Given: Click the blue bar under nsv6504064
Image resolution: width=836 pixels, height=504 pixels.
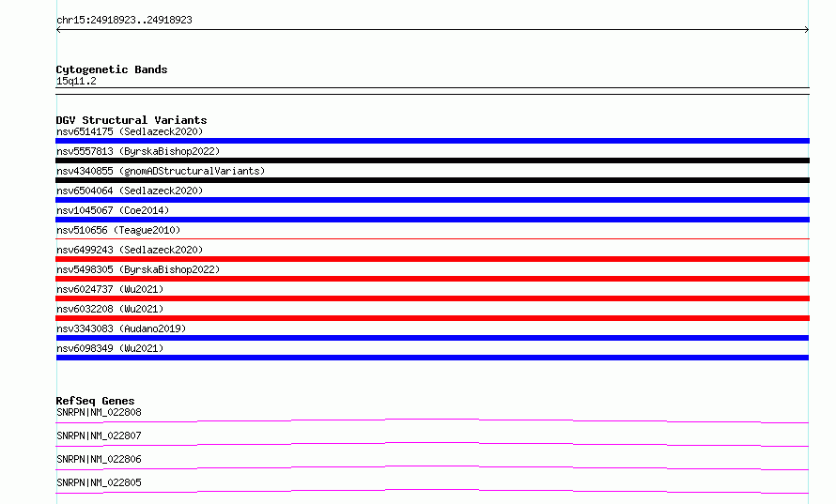Looking at the screenshot, I should 432,200.
